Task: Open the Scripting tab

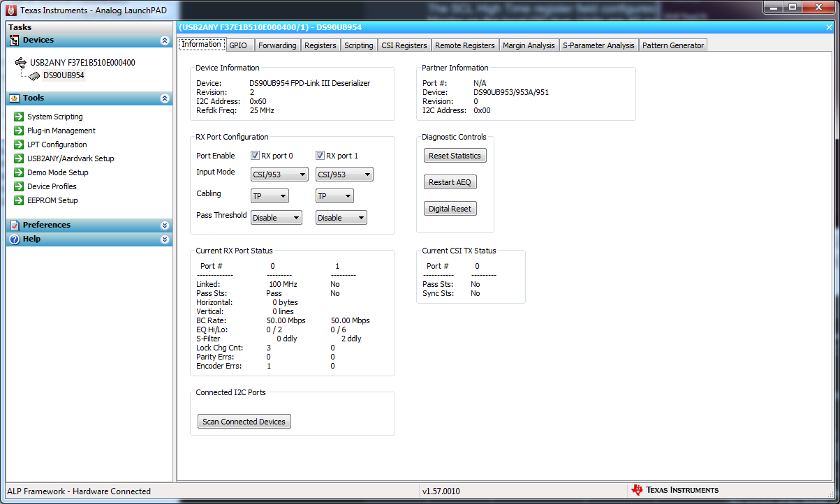Action: point(359,45)
